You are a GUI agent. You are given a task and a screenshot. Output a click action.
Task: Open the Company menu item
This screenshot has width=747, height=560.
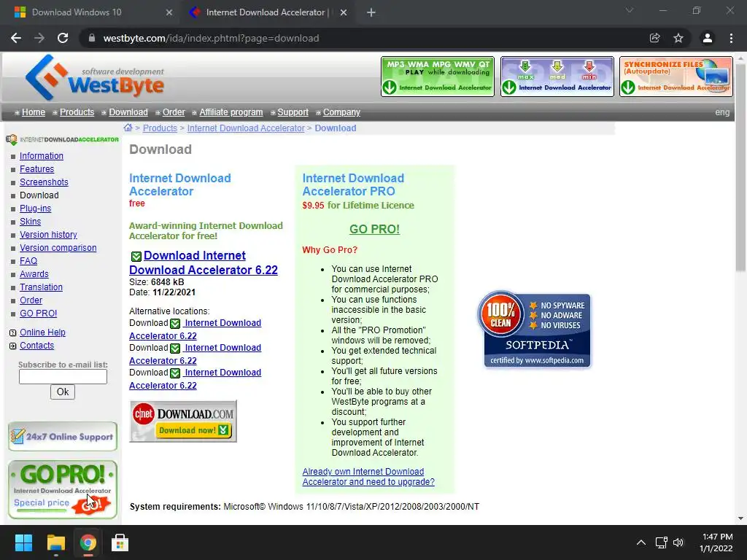[x=341, y=112]
